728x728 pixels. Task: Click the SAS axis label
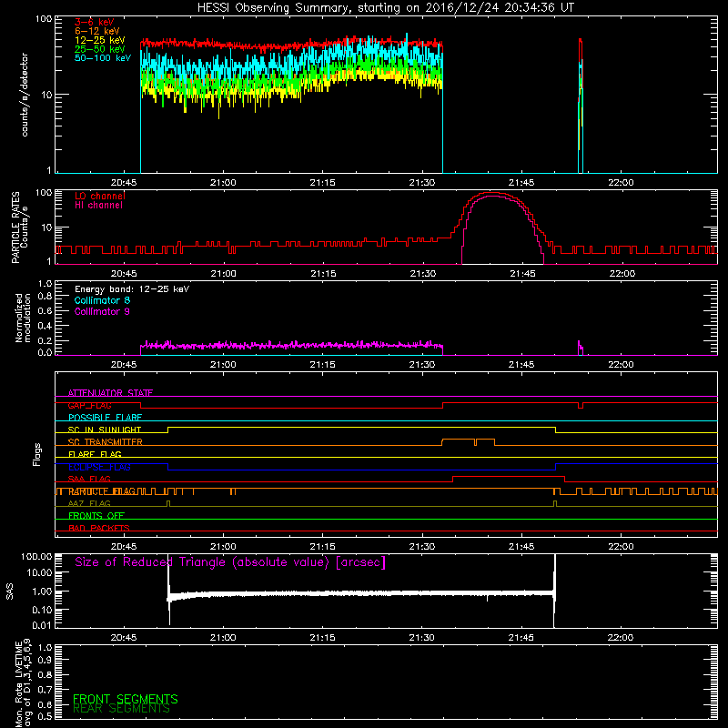[10, 591]
